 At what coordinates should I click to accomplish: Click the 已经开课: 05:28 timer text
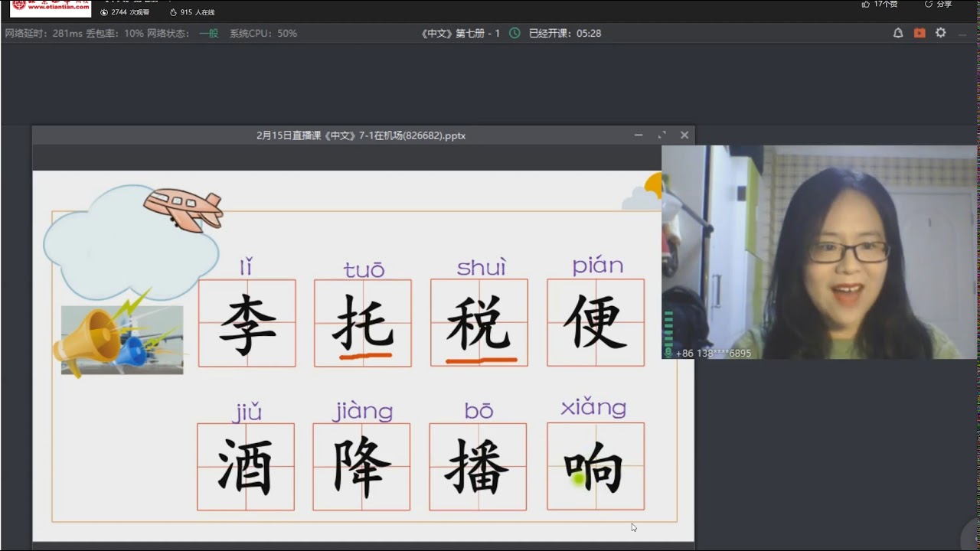[x=565, y=33]
